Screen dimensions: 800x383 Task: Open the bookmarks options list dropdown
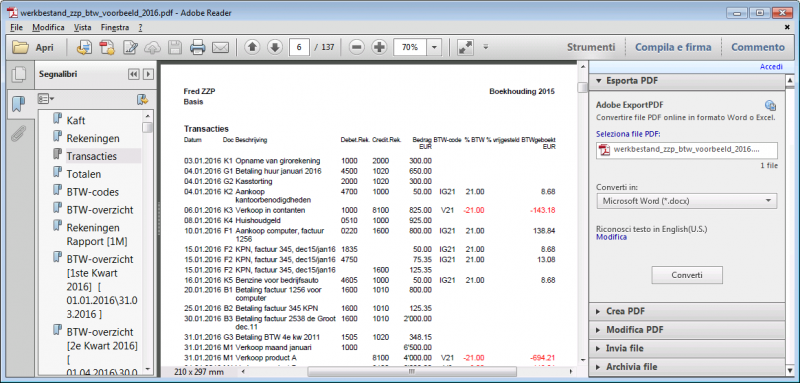coord(46,98)
